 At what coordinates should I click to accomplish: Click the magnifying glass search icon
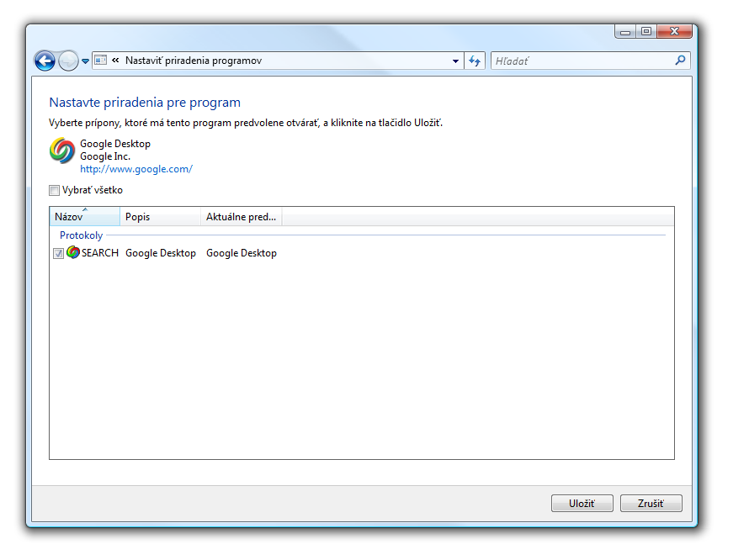point(680,61)
